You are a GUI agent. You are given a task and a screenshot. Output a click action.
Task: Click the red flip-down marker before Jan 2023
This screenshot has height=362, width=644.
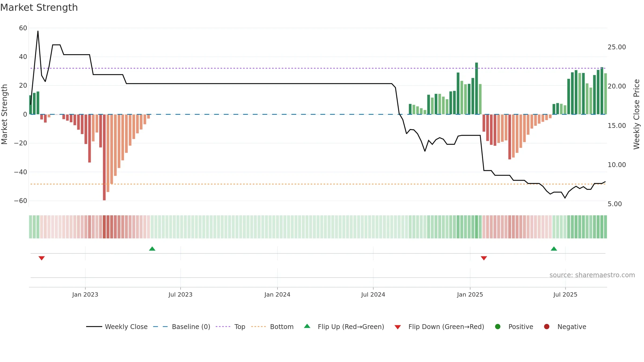42,258
